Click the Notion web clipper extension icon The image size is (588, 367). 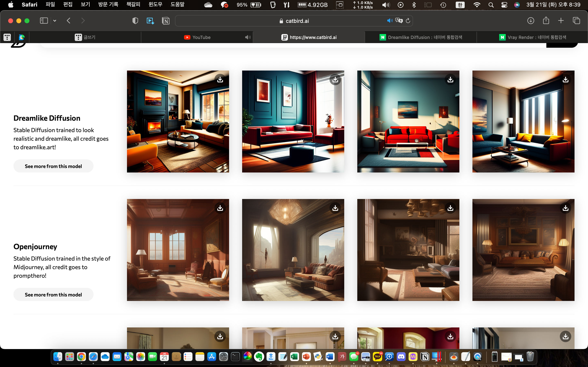click(166, 21)
